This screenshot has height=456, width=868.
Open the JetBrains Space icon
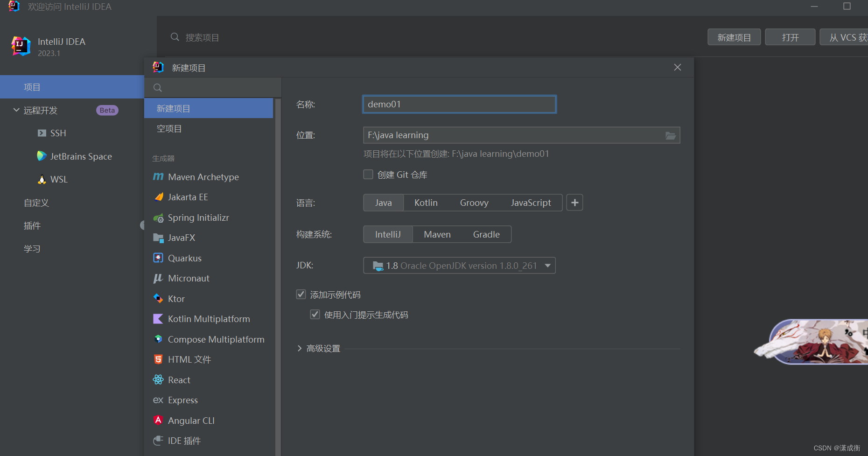[42, 156]
